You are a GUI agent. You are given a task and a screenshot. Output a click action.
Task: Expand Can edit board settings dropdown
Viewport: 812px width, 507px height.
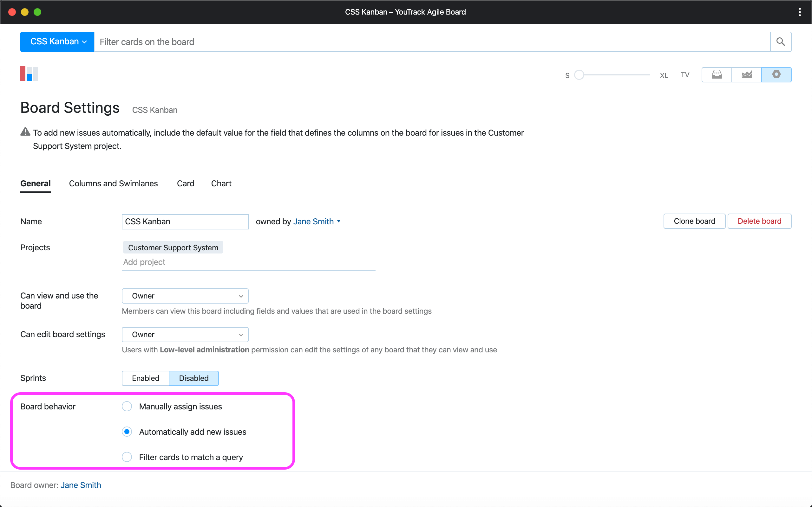pyautogui.click(x=185, y=334)
